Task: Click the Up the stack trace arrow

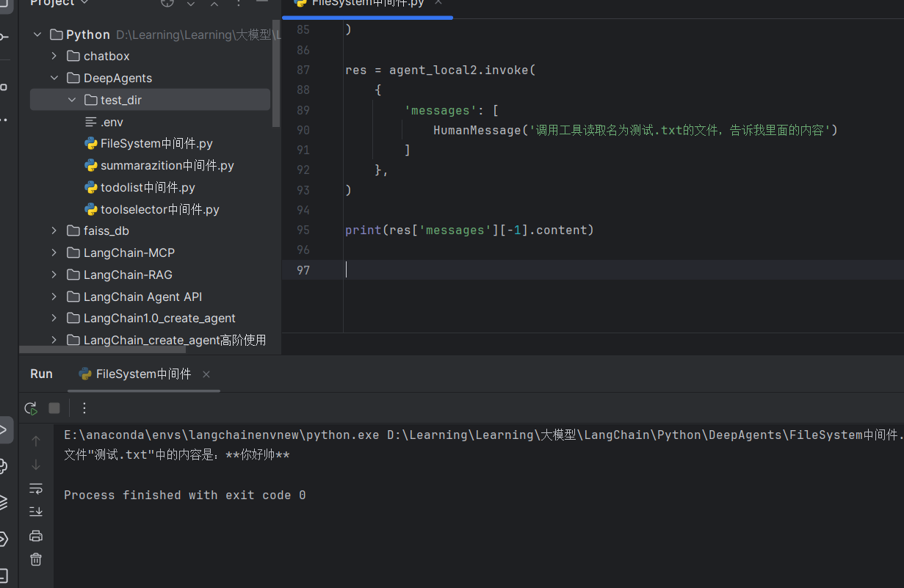Action: click(x=36, y=440)
